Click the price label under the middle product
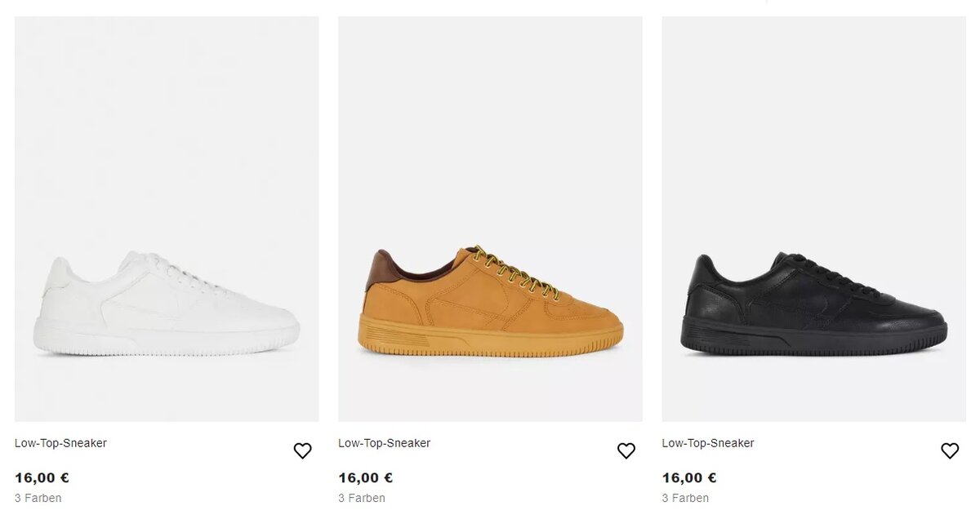 point(365,477)
